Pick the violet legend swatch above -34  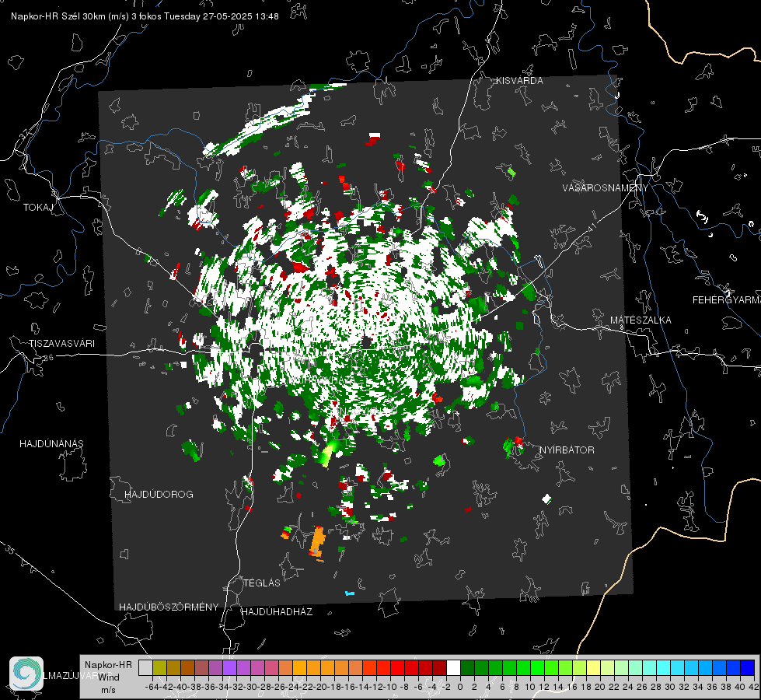point(229,667)
